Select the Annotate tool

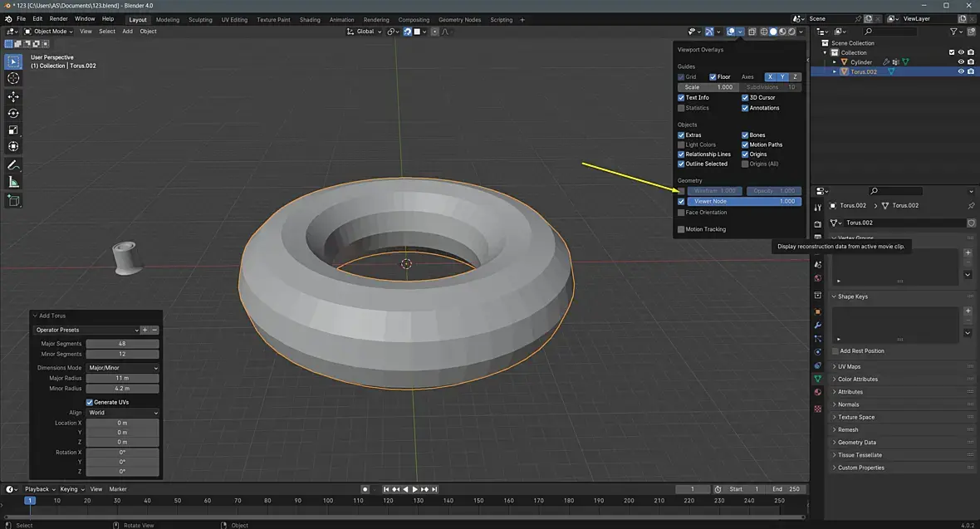click(13, 165)
